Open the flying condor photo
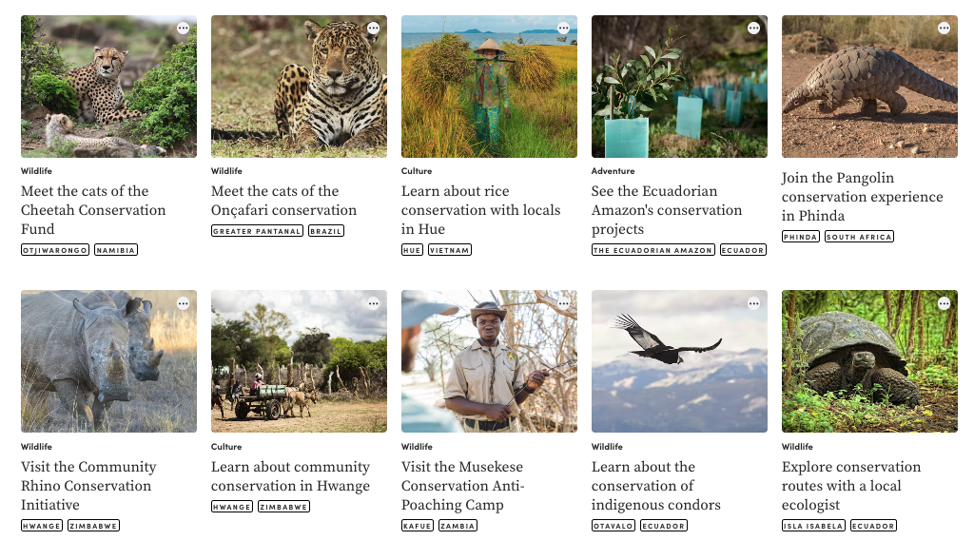Screen dimensions: 974x560 pyautogui.click(x=679, y=361)
